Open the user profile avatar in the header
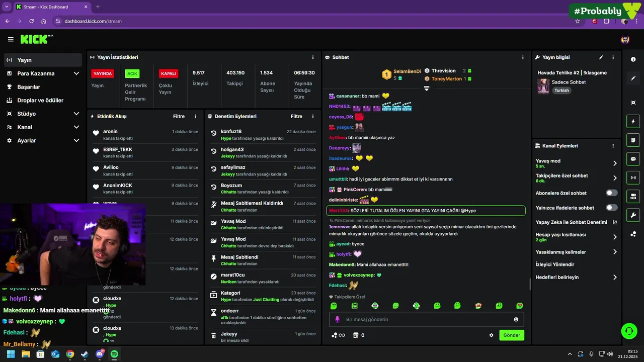Image resolution: width=644 pixels, height=362 pixels. (625, 39)
